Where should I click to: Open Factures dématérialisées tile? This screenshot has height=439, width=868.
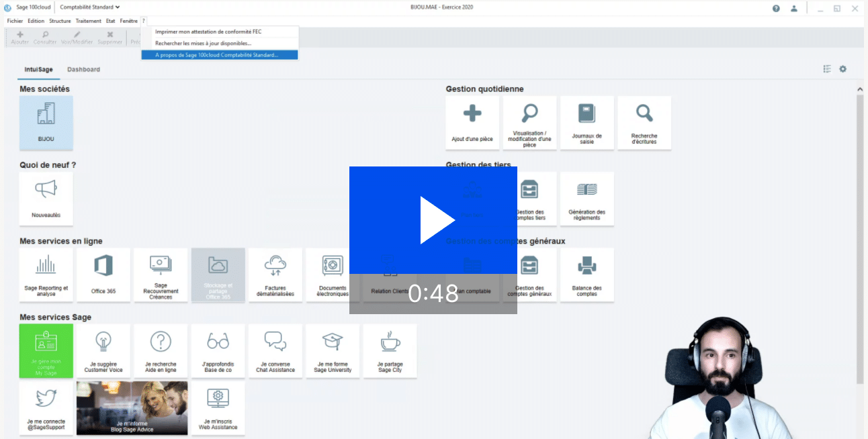275,275
